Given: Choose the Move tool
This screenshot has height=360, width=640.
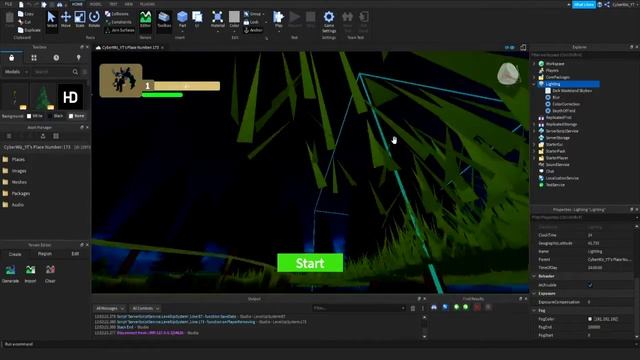Looking at the screenshot, I should pos(66,20).
